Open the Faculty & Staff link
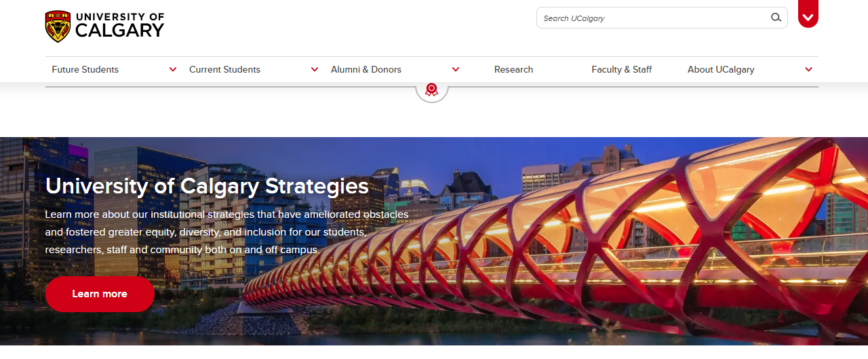 622,69
